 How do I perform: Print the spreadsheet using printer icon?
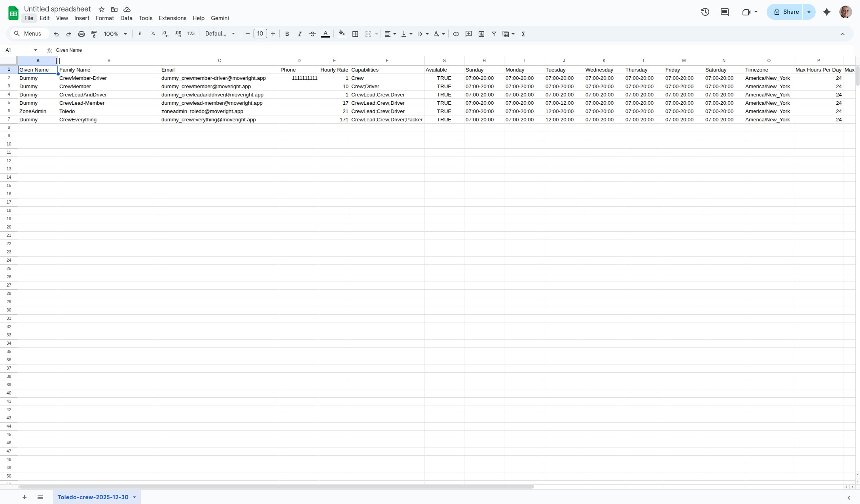click(x=81, y=34)
